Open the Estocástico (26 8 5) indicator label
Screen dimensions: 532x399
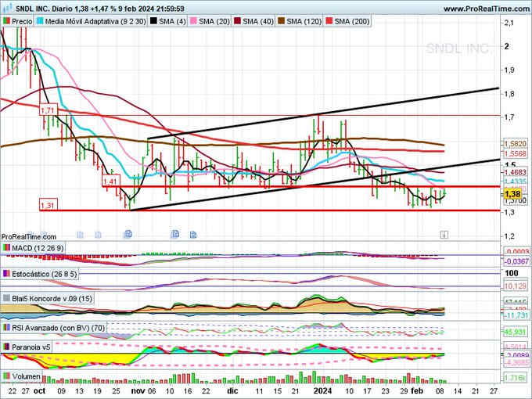click(45, 274)
